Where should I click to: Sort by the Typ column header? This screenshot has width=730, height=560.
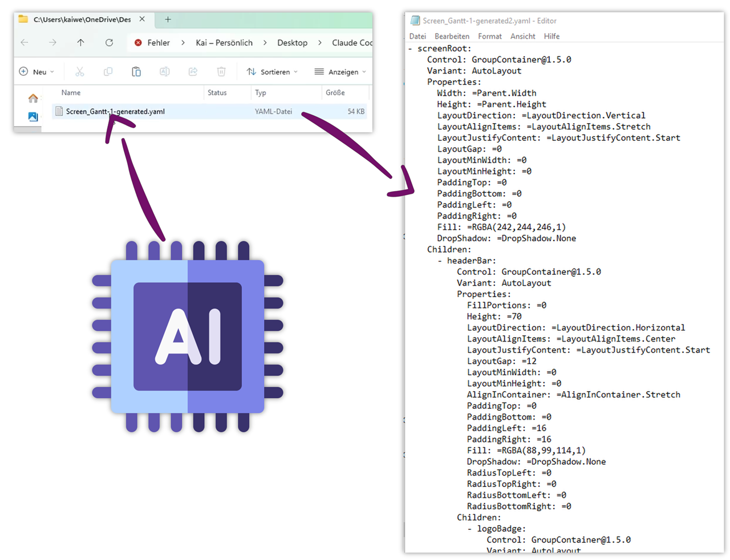[260, 93]
